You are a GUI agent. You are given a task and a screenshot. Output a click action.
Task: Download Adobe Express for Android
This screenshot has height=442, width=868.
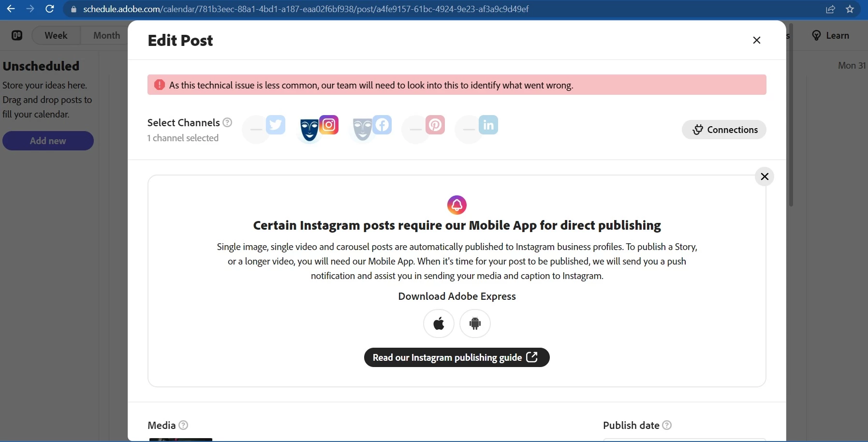475,324
